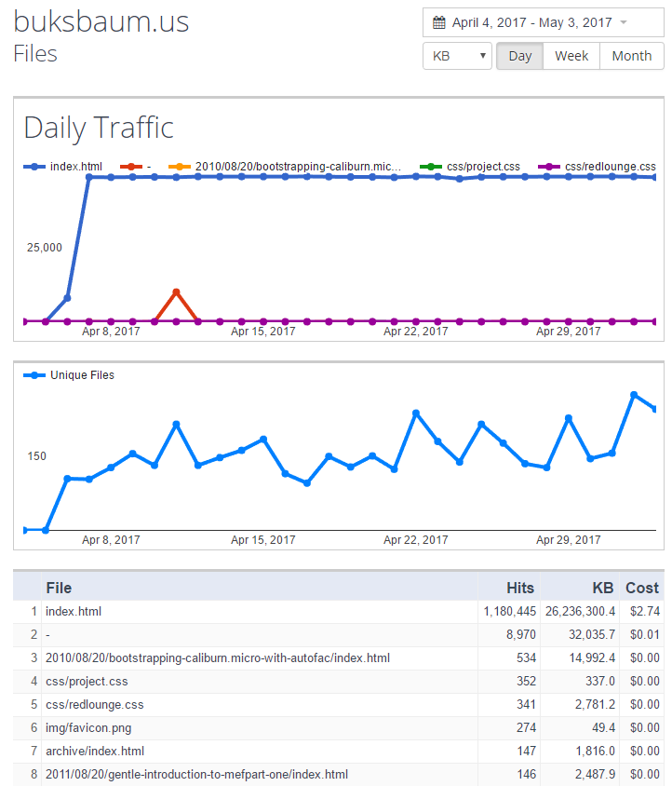
Task: Sort table by File column header
Action: coord(59,588)
